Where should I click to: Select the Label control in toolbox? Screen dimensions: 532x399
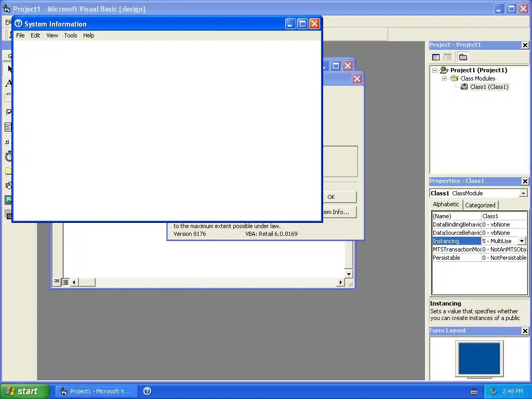(x=8, y=83)
